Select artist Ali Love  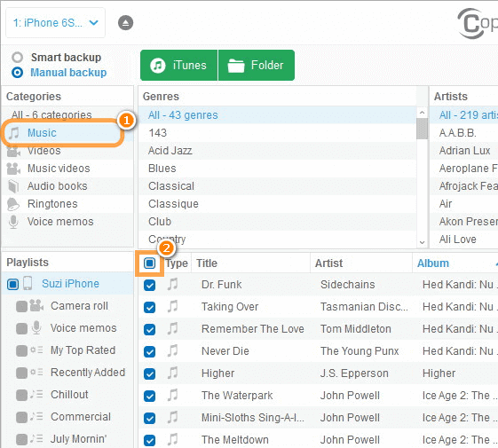click(x=458, y=240)
